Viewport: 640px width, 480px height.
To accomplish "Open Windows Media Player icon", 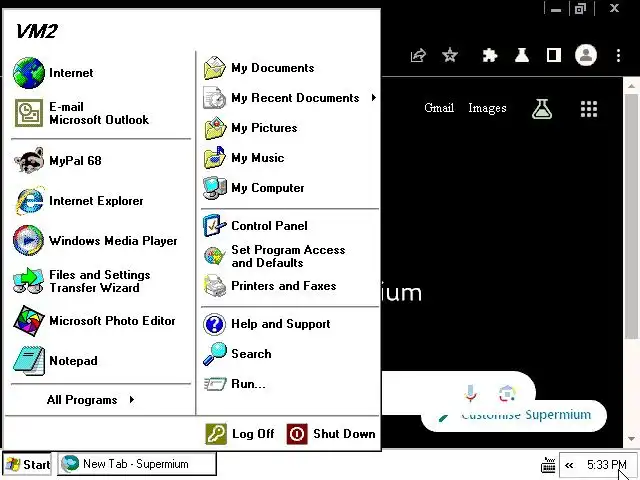I will pos(28,240).
